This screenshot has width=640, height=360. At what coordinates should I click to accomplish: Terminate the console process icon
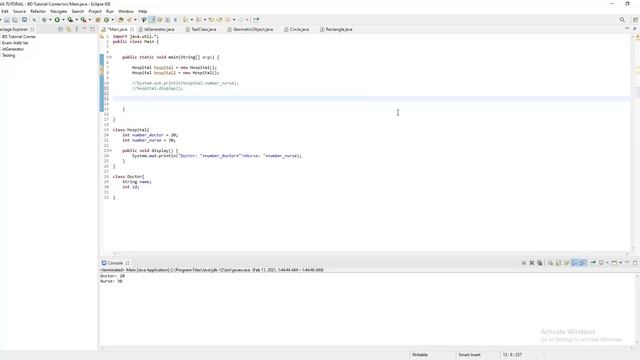pyautogui.click(x=524, y=263)
